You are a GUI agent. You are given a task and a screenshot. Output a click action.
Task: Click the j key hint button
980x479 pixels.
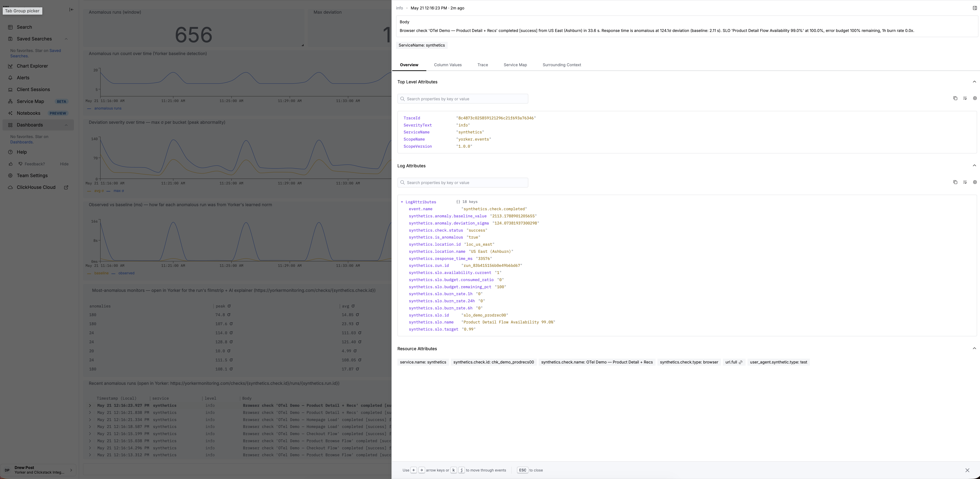462,470
